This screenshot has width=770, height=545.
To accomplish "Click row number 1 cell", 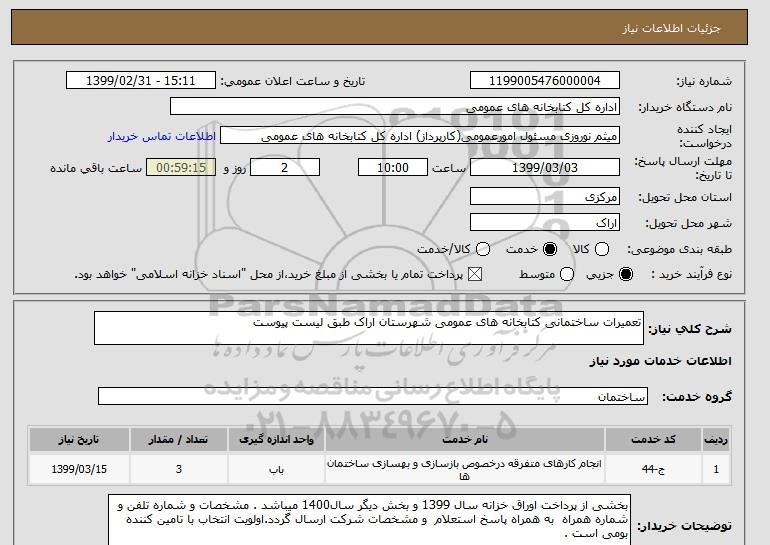I will coord(716,469).
